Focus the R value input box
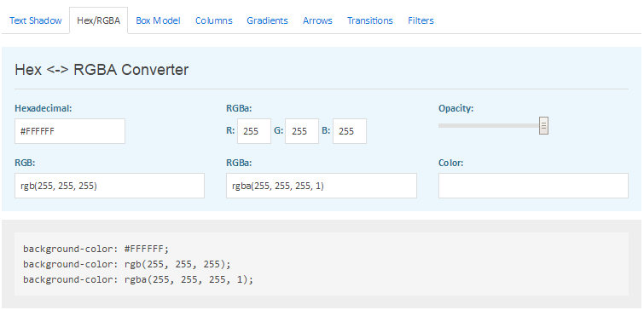 [254, 131]
